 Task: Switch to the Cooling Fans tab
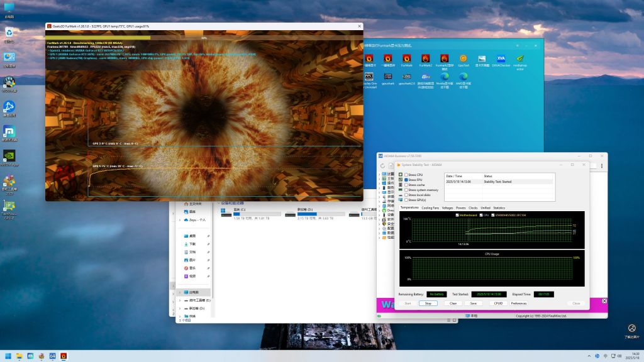(430, 207)
